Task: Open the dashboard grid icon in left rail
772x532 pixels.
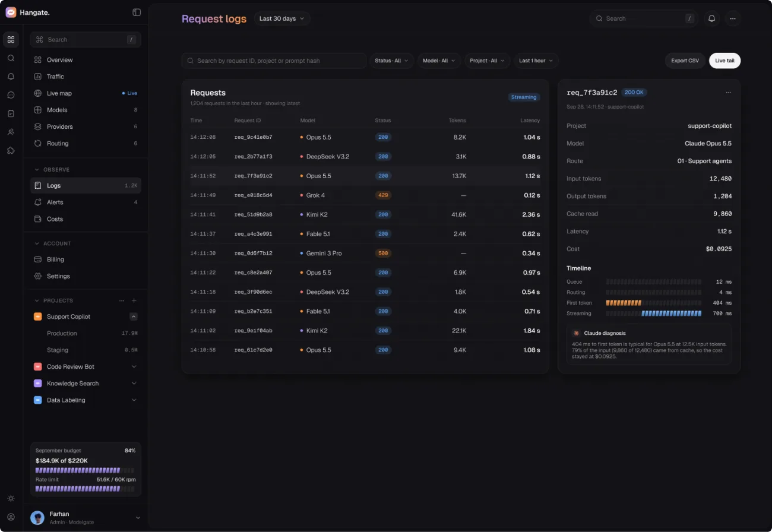Action: coord(11,40)
